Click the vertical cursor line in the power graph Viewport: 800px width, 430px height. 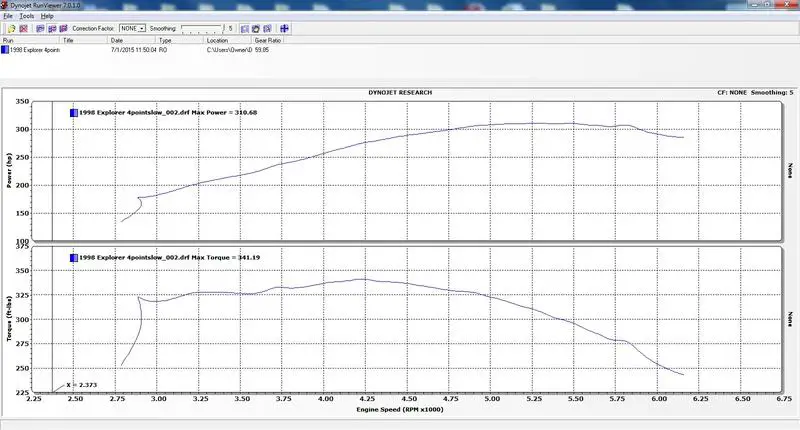(x=53, y=171)
